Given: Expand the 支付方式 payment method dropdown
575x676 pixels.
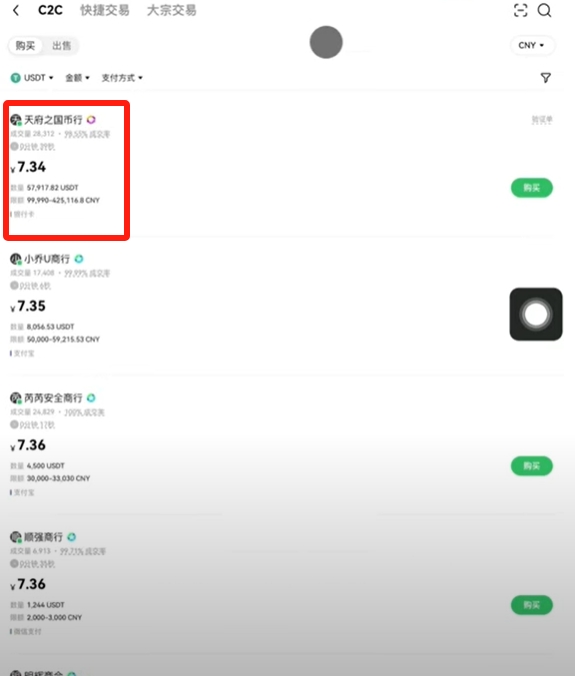Looking at the screenshot, I should point(122,78).
